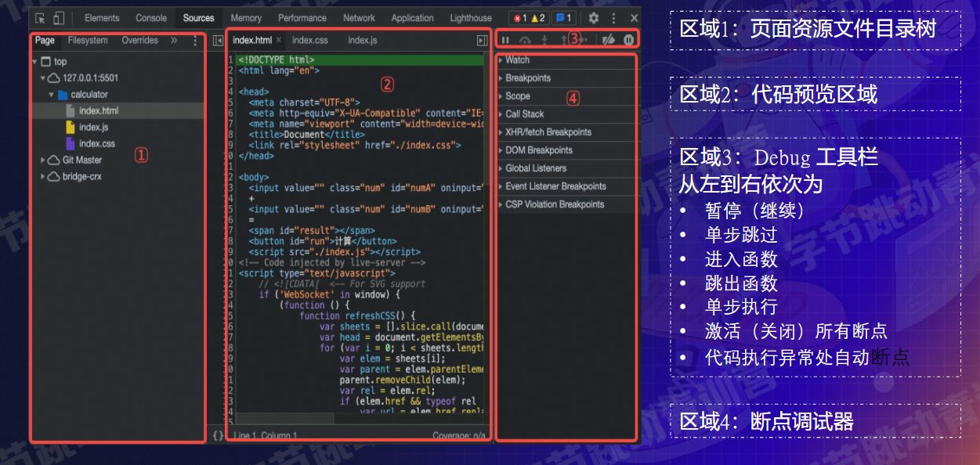Open DevTools settings gear
Screen dimensions: 980x465
(594, 18)
